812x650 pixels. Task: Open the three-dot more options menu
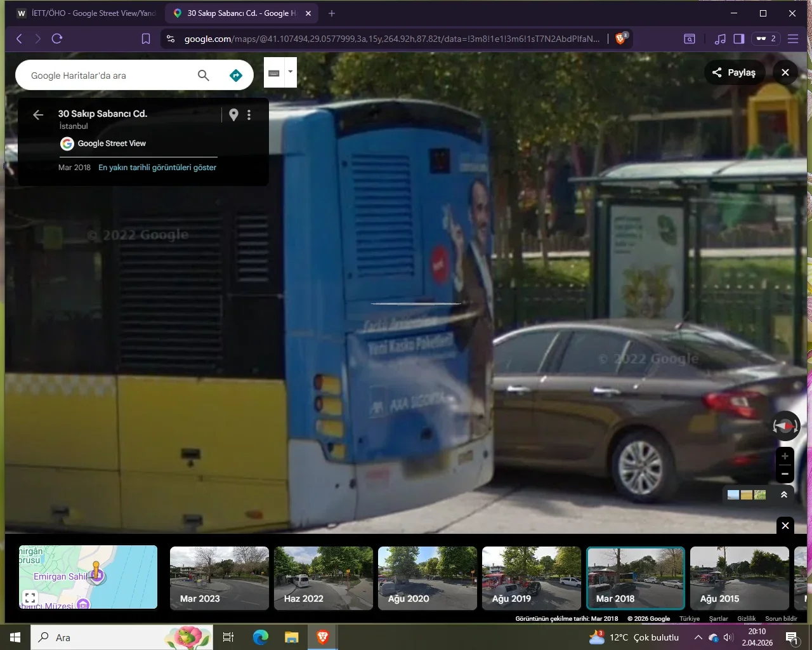click(x=249, y=115)
